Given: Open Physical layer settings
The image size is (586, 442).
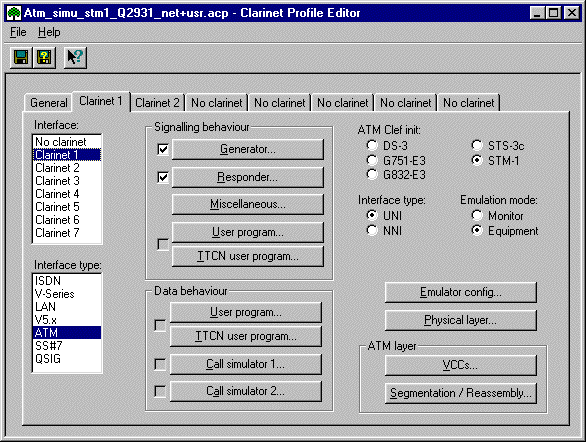Looking at the screenshot, I should (x=461, y=320).
